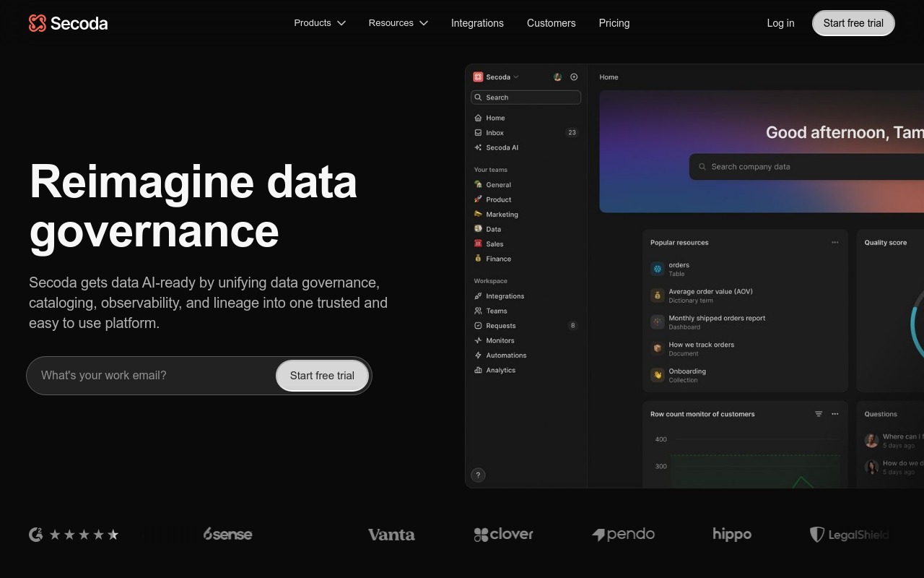Click the Search company data field

[806, 167]
